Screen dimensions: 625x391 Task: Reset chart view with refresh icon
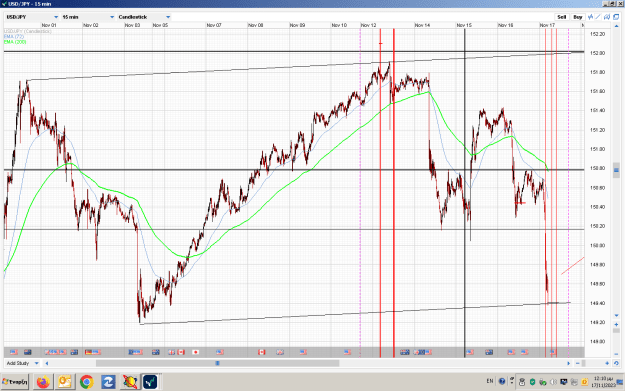click(616, 363)
